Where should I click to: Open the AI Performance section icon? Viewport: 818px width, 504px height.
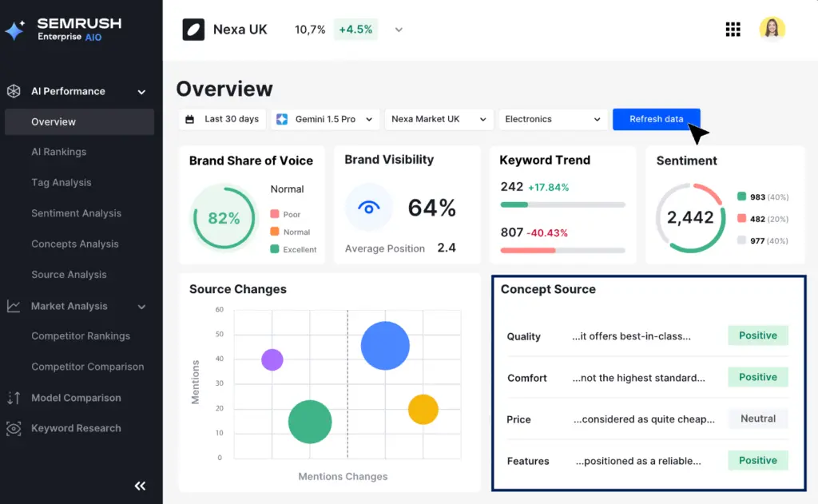(13, 91)
